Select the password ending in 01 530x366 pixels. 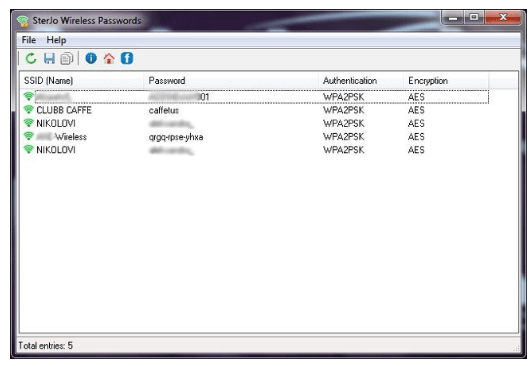coord(179,97)
